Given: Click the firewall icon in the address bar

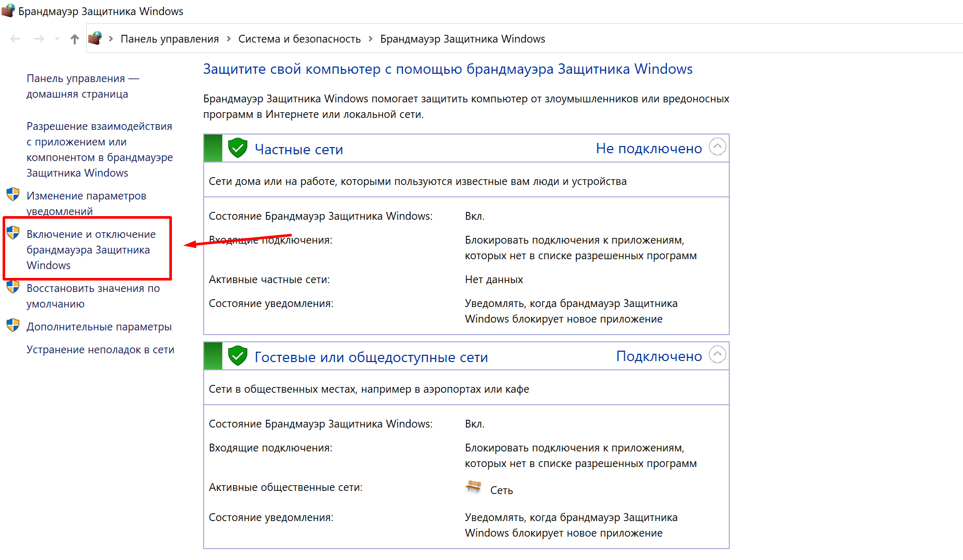Looking at the screenshot, I should click(95, 38).
